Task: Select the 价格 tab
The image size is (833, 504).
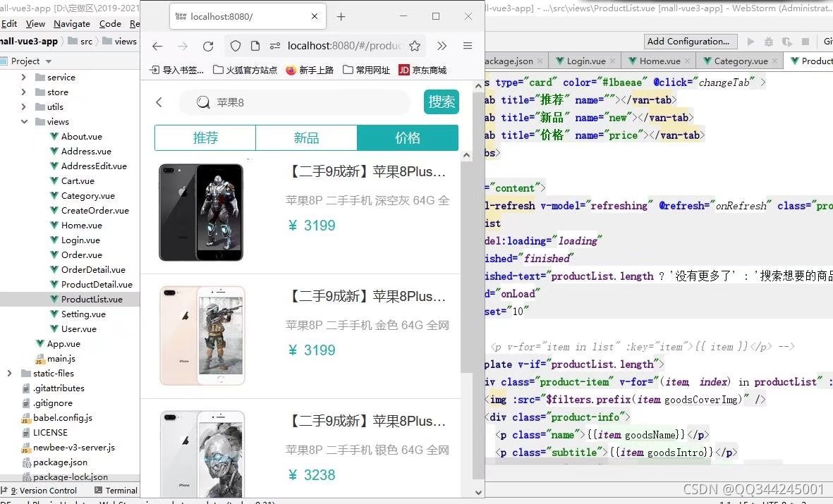Action: [408, 138]
